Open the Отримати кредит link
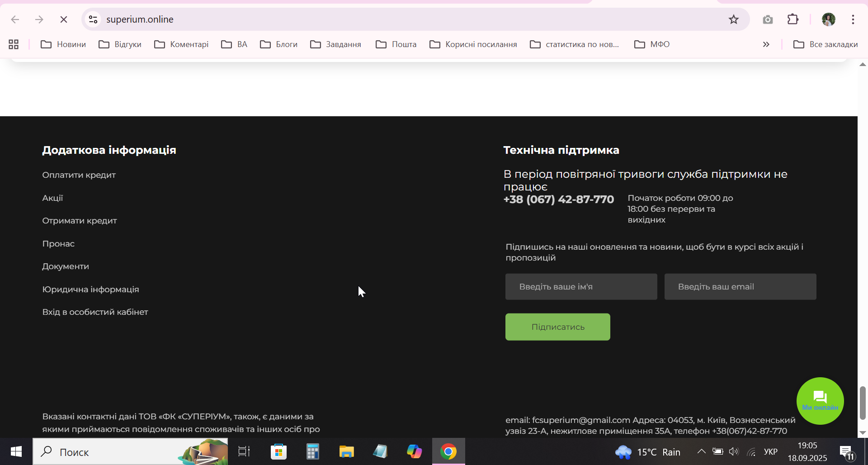The image size is (868, 465). (80, 221)
